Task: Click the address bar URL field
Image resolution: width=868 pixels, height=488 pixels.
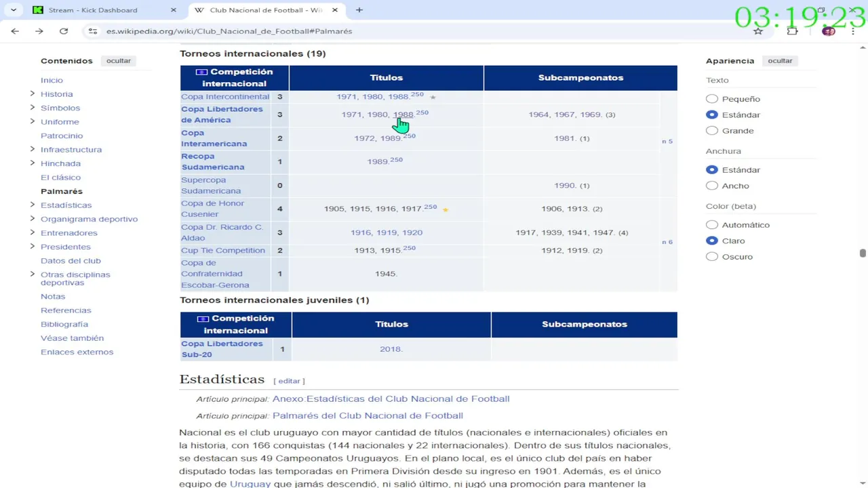Action: tap(229, 31)
